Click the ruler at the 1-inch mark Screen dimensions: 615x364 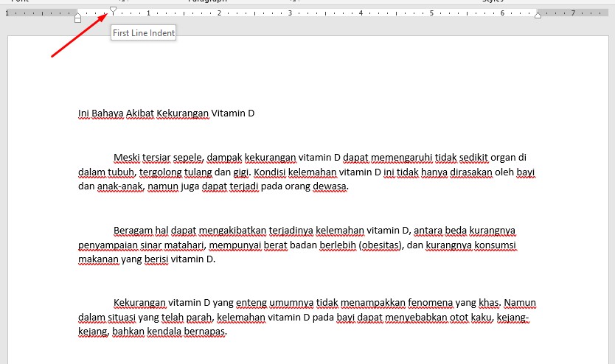tap(148, 13)
